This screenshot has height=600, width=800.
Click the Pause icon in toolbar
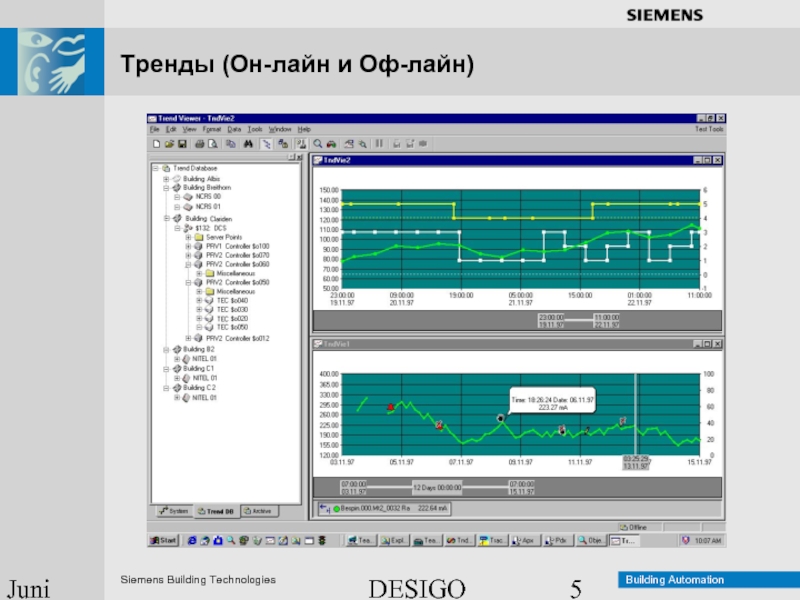pos(378,144)
